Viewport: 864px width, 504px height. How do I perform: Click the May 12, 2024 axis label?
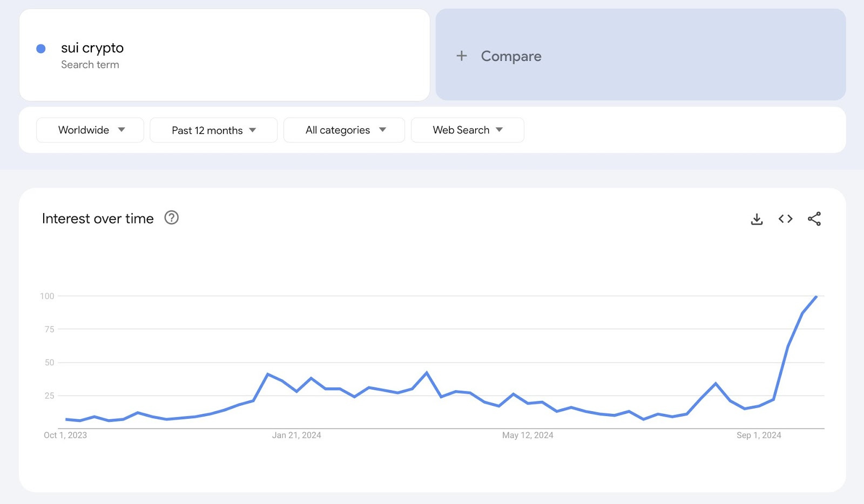[x=528, y=435]
